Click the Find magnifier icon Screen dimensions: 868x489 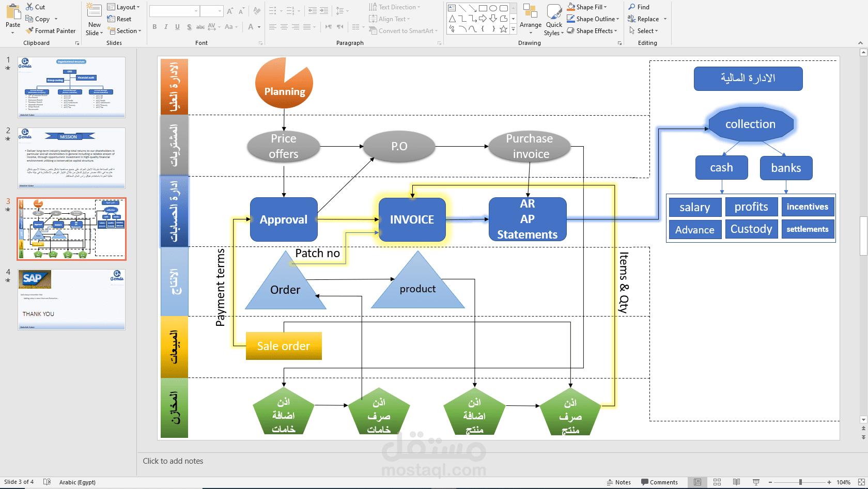[632, 7]
